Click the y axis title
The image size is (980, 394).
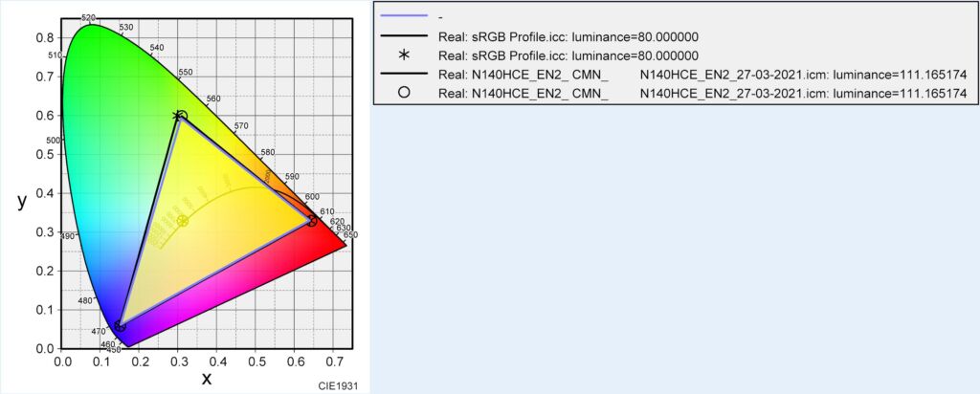[x=23, y=201]
